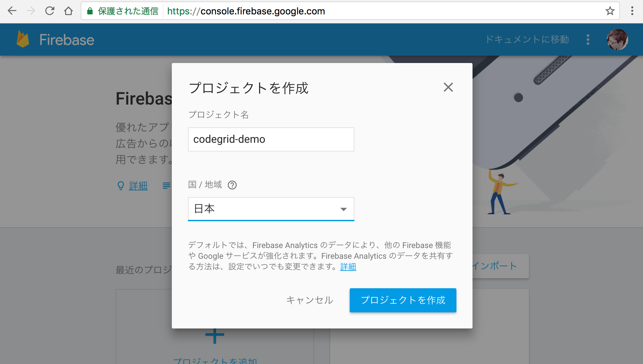Click the browser back arrow

point(12,11)
